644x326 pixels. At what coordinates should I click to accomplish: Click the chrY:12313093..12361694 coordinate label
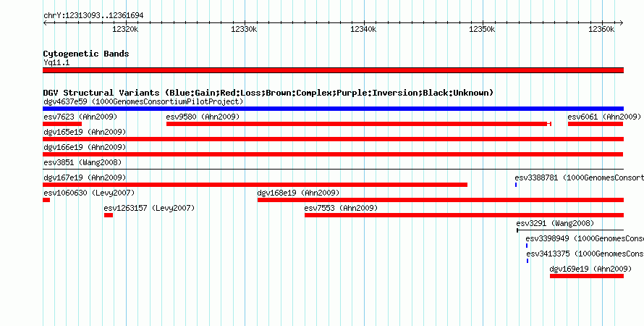click(93, 16)
